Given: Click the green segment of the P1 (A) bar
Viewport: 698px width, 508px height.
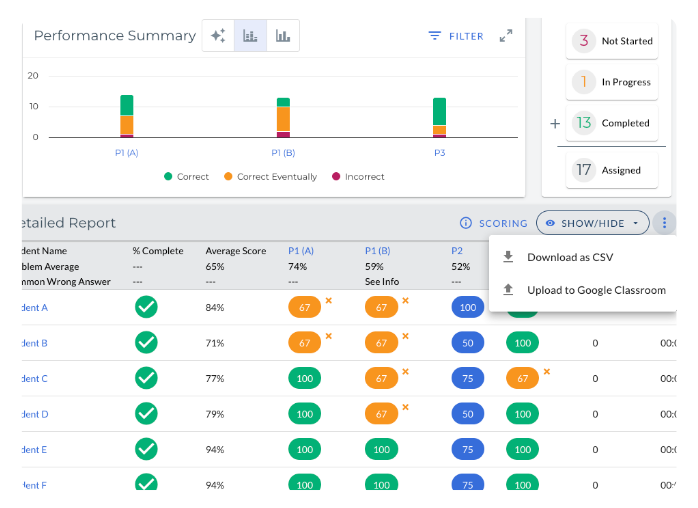Looking at the screenshot, I should 127,106.
